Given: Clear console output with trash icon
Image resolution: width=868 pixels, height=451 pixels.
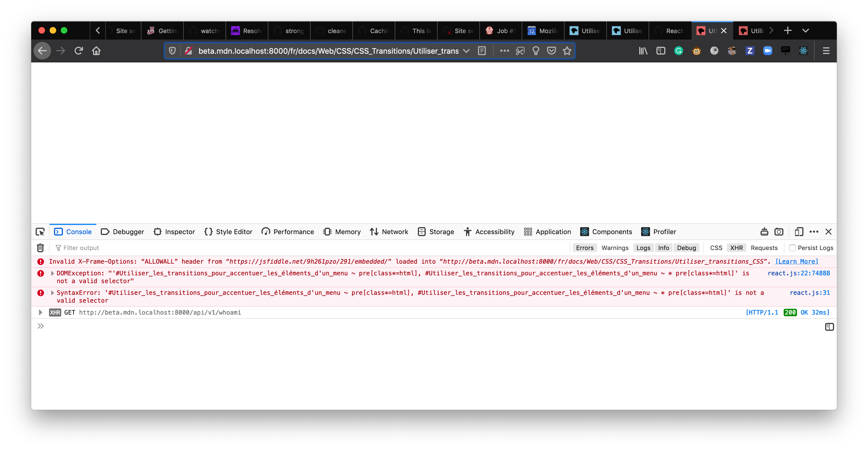Looking at the screenshot, I should (x=40, y=248).
